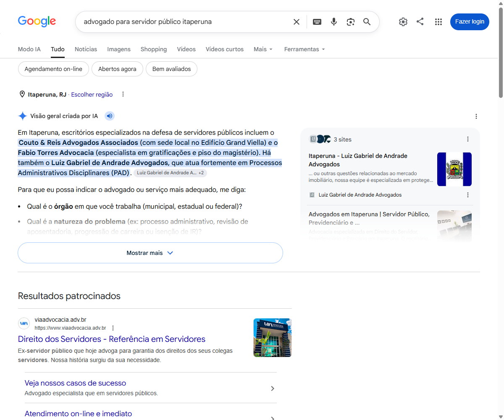This screenshot has width=504, height=420.
Task: Expand AI overview with Mostrar mais
Action: pos(150,253)
